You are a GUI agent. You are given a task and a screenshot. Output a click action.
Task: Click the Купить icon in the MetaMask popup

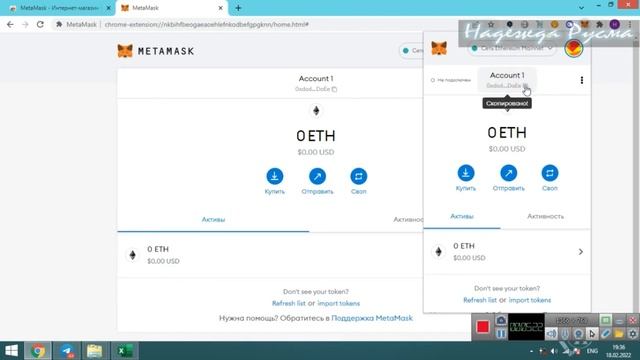[x=466, y=173]
